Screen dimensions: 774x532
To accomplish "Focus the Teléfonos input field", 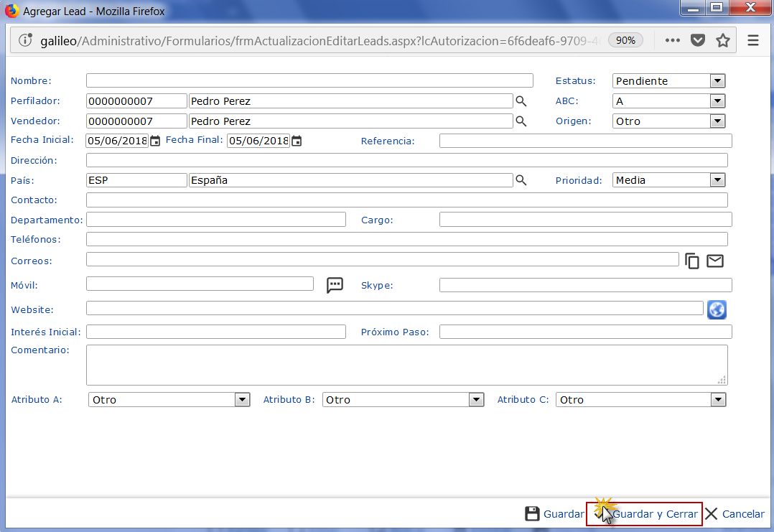I will point(406,239).
